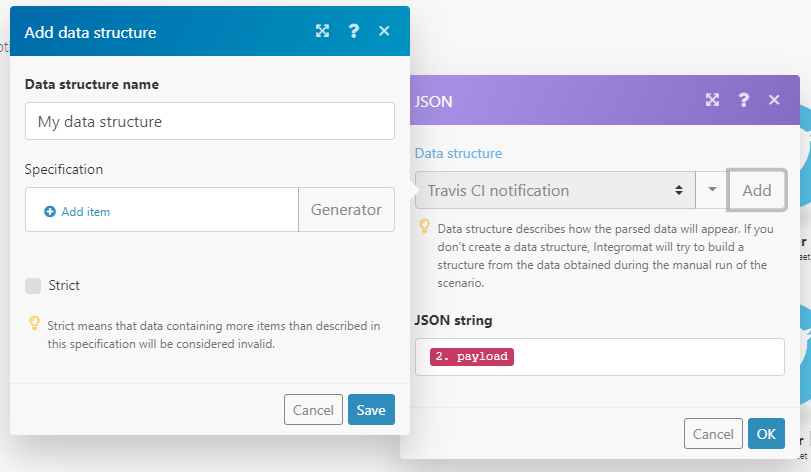Save the new data structure
The width and height of the screenshot is (811, 472).
click(371, 410)
